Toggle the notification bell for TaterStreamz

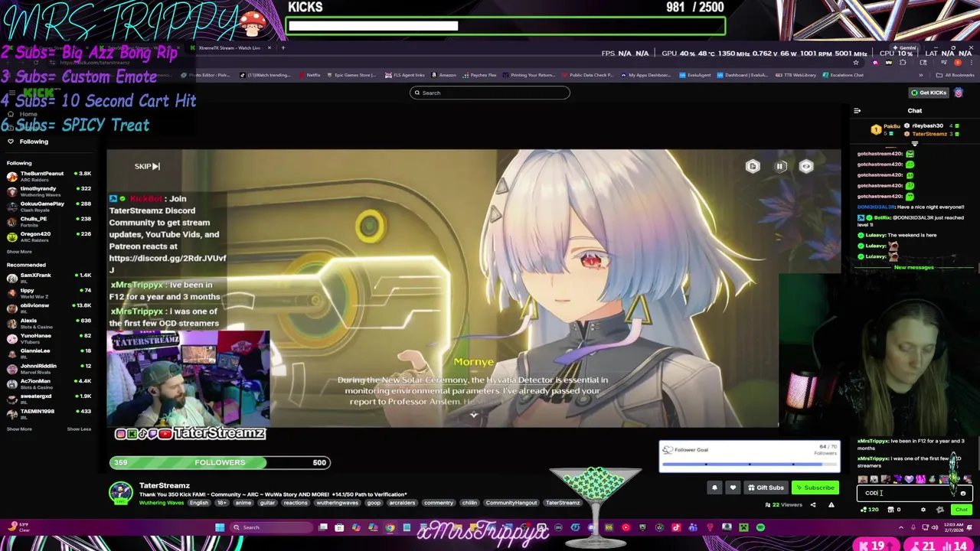(714, 487)
